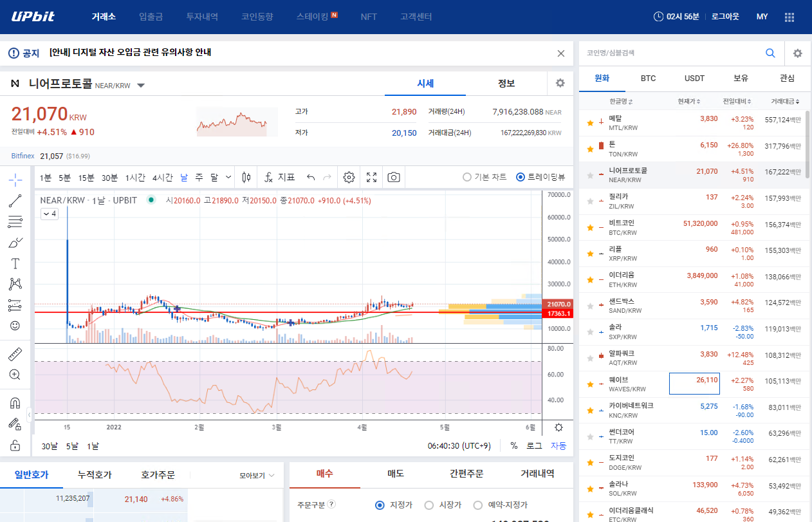This screenshot has width=812, height=522.
Task: Sort coin list by 거래대금
Action: point(784,102)
